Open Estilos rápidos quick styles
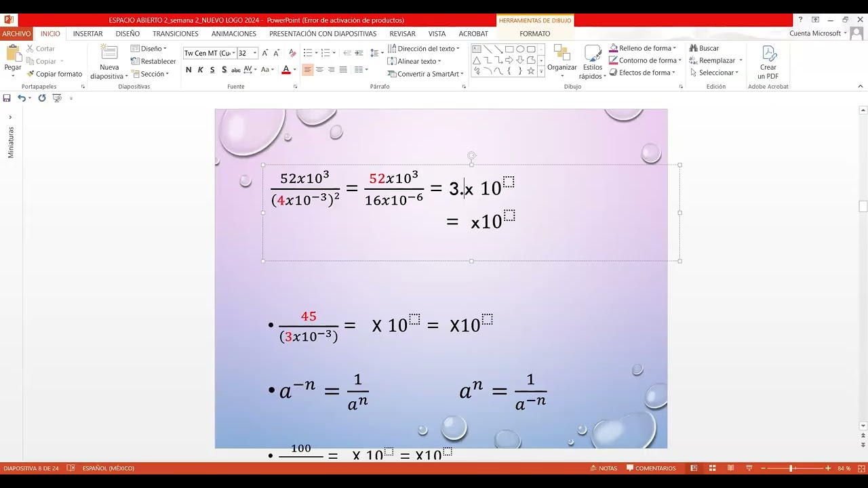 pyautogui.click(x=592, y=62)
